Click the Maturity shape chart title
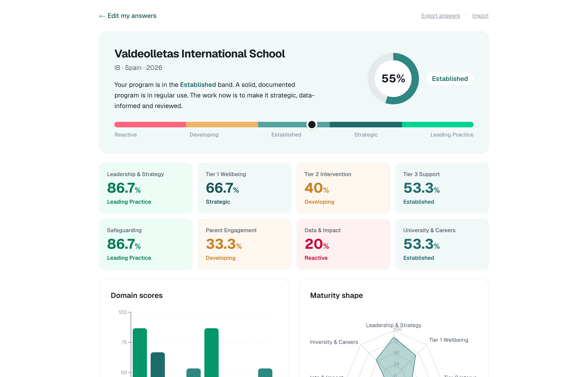Screen dimensions: 588x377 tap(336, 295)
